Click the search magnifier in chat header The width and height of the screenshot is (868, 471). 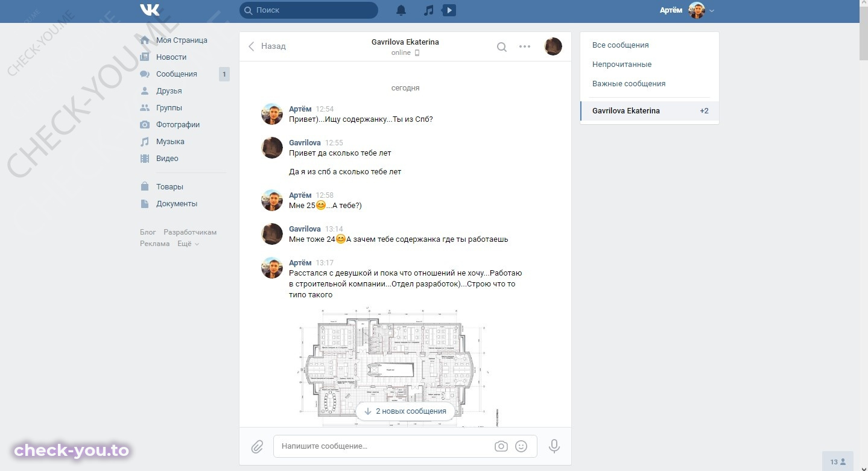pos(501,46)
